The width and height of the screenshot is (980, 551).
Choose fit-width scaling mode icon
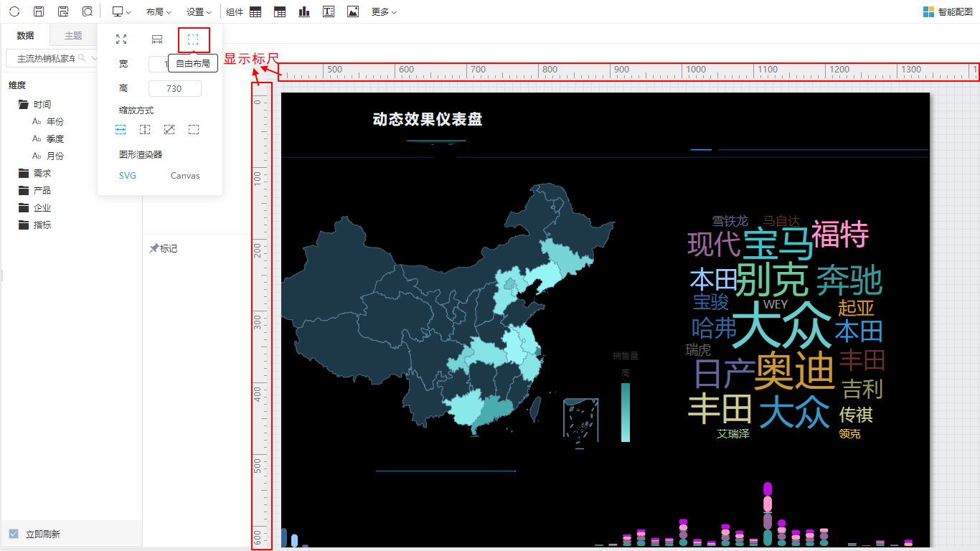point(121,130)
